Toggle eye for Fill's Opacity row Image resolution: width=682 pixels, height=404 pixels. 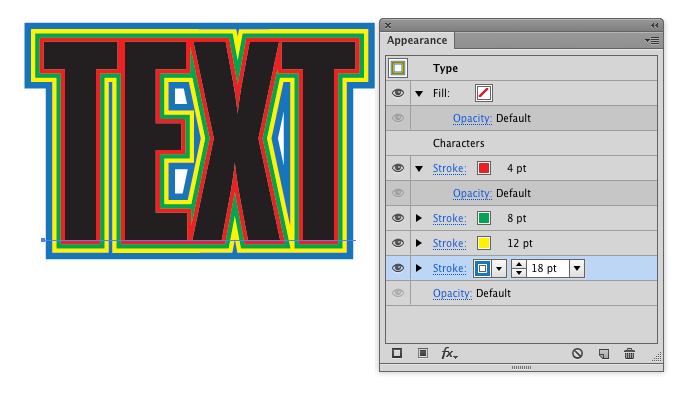pyautogui.click(x=398, y=118)
